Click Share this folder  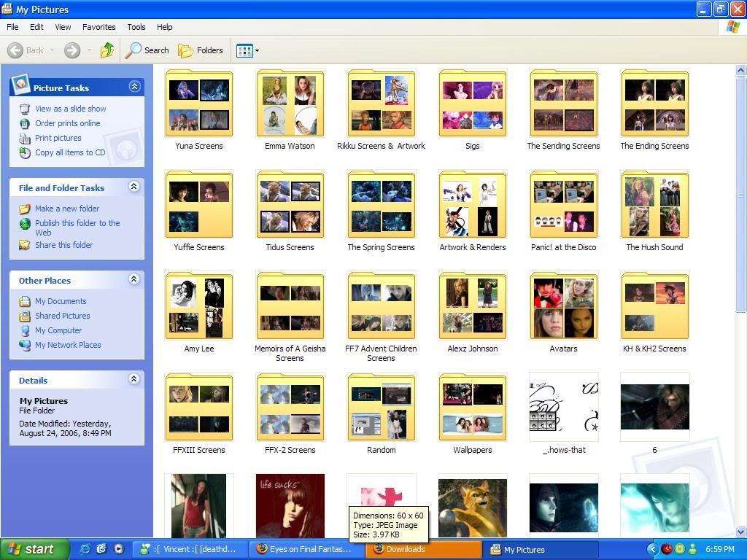pos(64,245)
